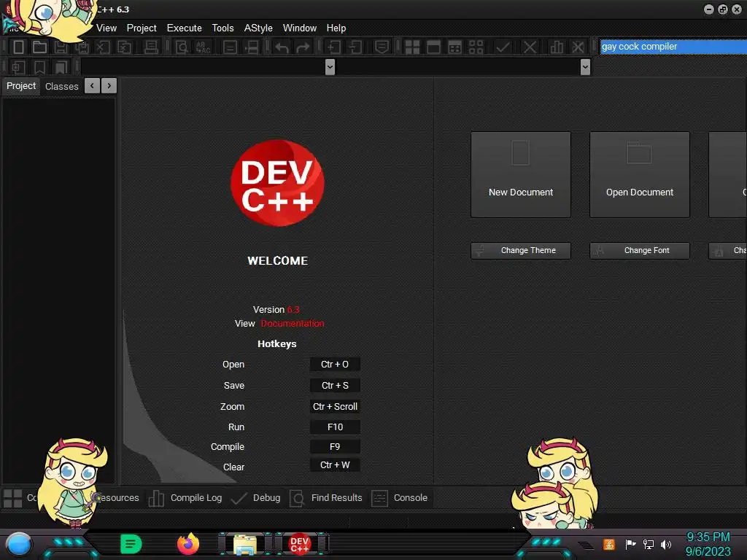Click the Change Theme button
747x560 pixels.
coord(521,251)
